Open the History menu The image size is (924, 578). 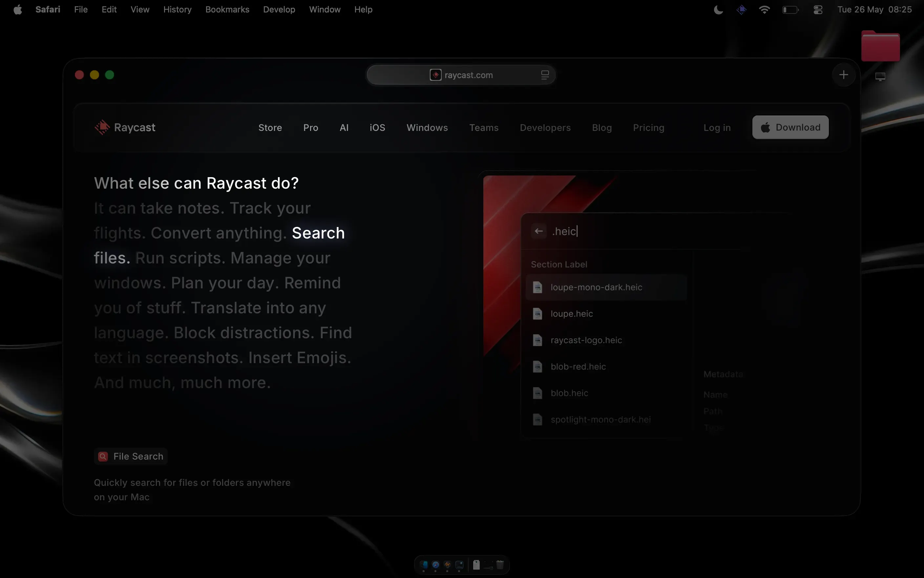178,10
